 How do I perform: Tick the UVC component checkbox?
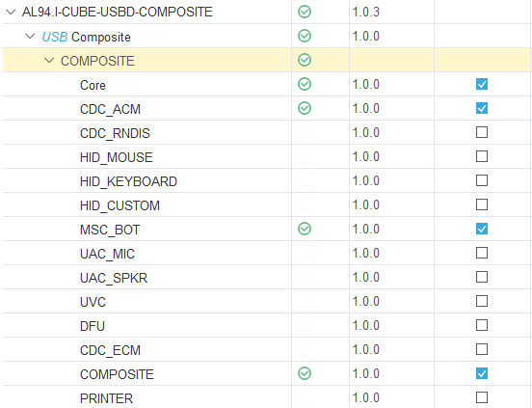click(x=482, y=301)
